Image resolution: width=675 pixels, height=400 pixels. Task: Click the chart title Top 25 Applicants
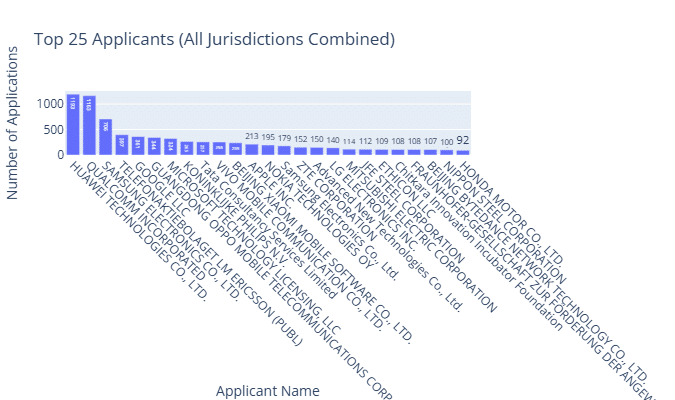pos(214,39)
